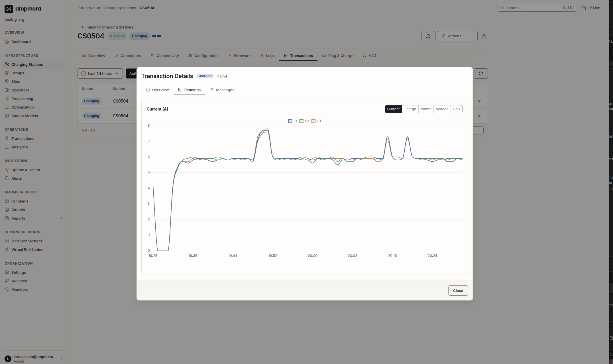Image resolution: width=613 pixels, height=364 pixels.
Task: Expand the Reports sidebar submenu
Action: (61, 218)
